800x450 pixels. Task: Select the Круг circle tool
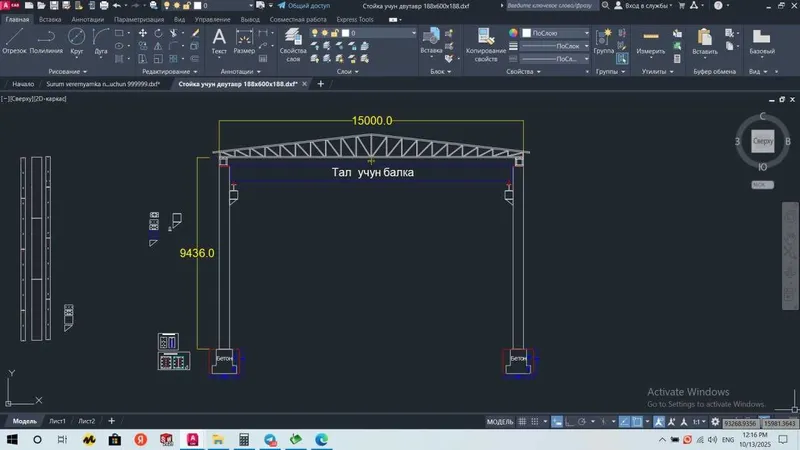coord(77,41)
